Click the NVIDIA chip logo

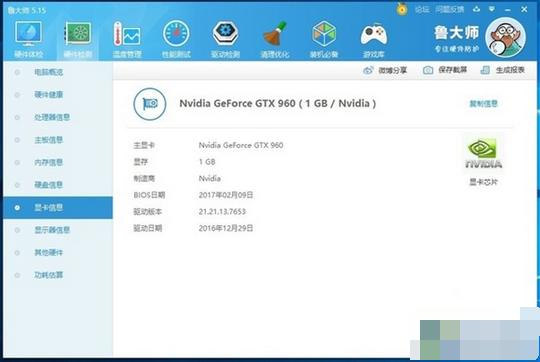click(483, 153)
